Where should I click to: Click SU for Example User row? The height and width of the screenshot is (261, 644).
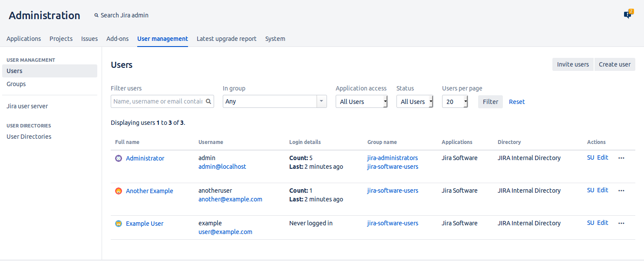(591, 223)
